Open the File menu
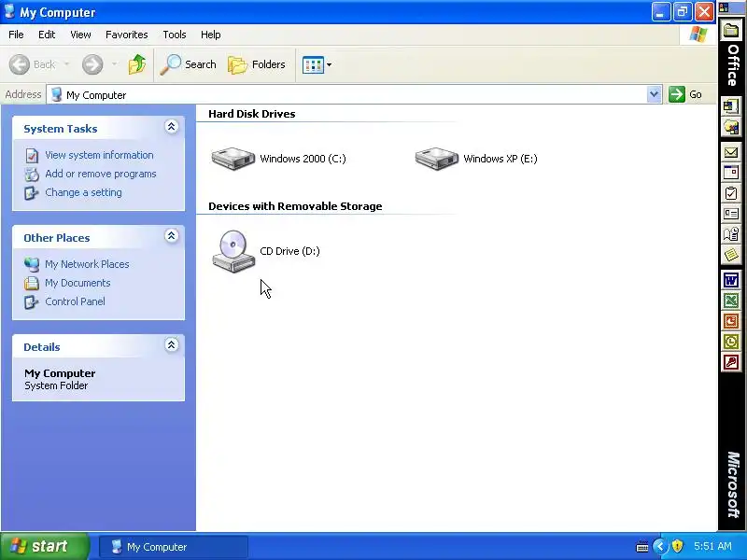Image resolution: width=747 pixels, height=560 pixels. tap(16, 35)
